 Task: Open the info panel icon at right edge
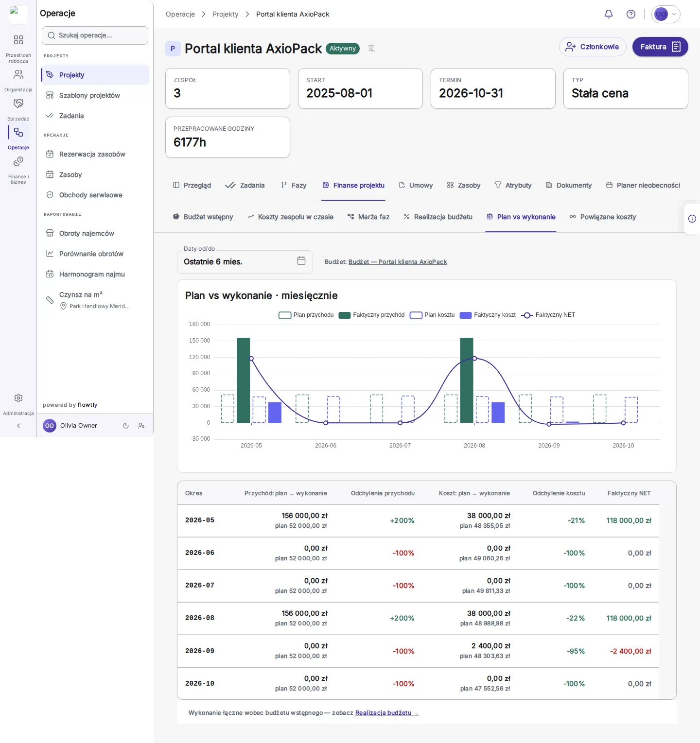pyautogui.click(x=692, y=219)
